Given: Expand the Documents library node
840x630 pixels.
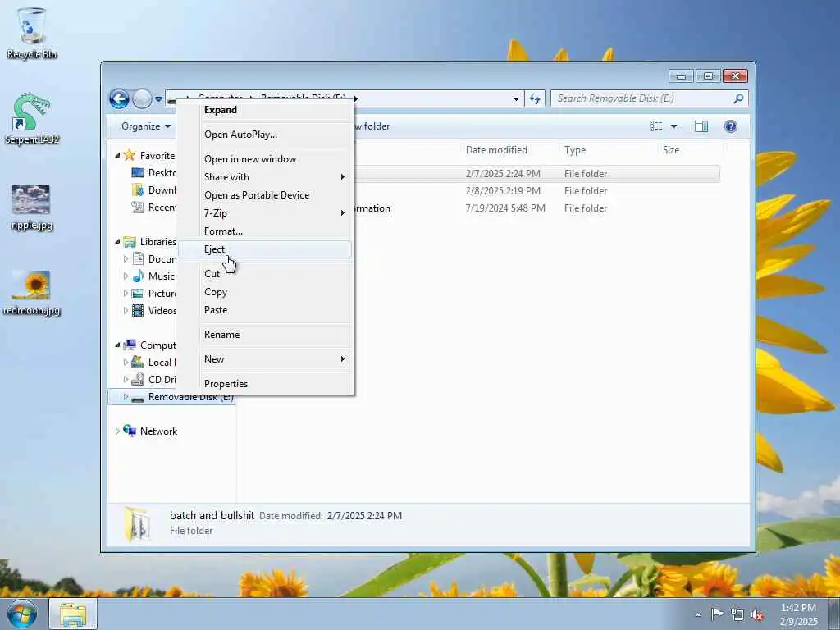Looking at the screenshot, I should [126, 258].
